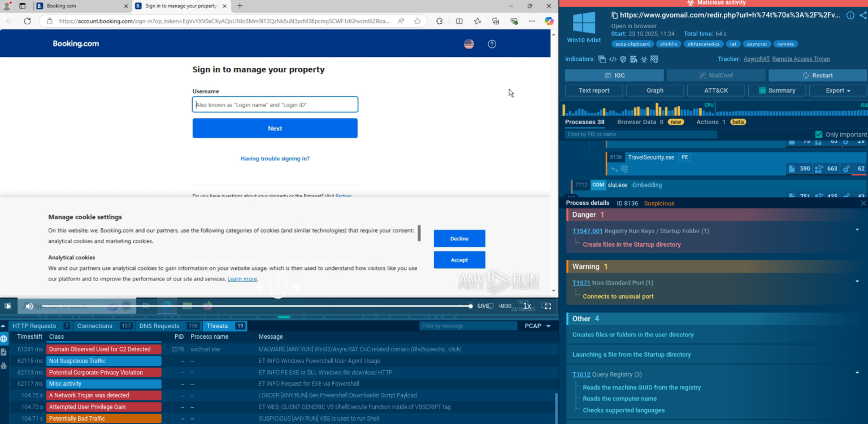Toggle fullscreen on the playback bar

(546, 306)
